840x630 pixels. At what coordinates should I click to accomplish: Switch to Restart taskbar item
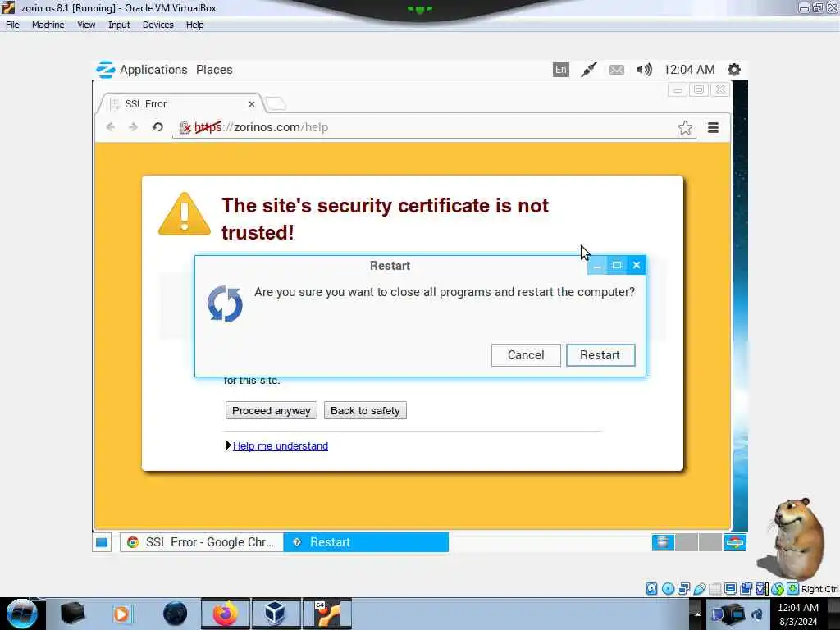click(x=366, y=542)
